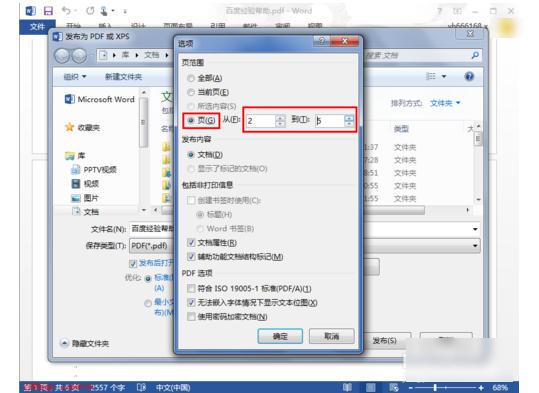Select 库 libraries in navigation pane
Screen dimensions: 539x393
coord(75,156)
